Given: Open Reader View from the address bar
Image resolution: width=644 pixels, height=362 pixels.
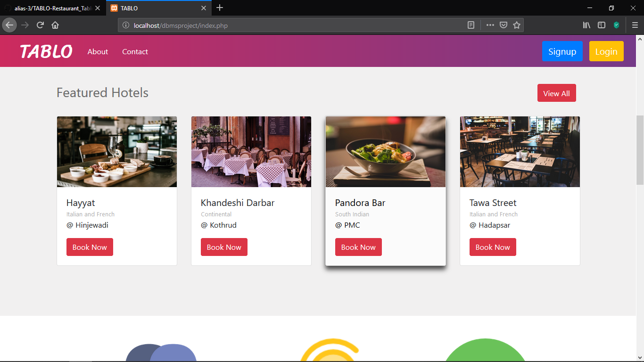Looking at the screenshot, I should pos(470,25).
